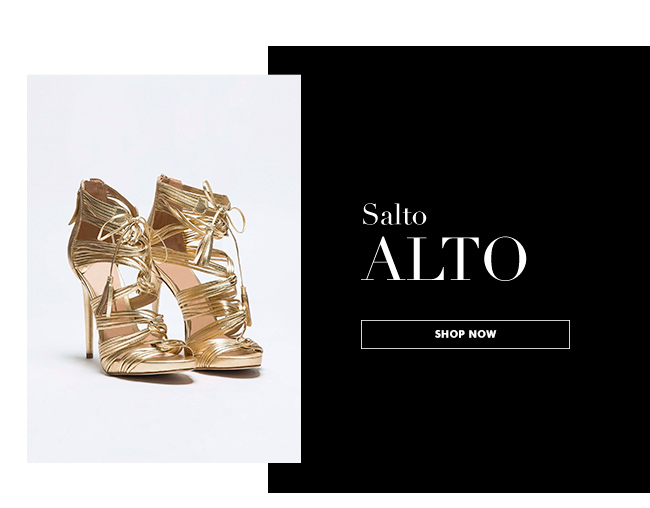Click the word NOW in the button
The width and height of the screenshot is (650, 508).
tap(481, 334)
